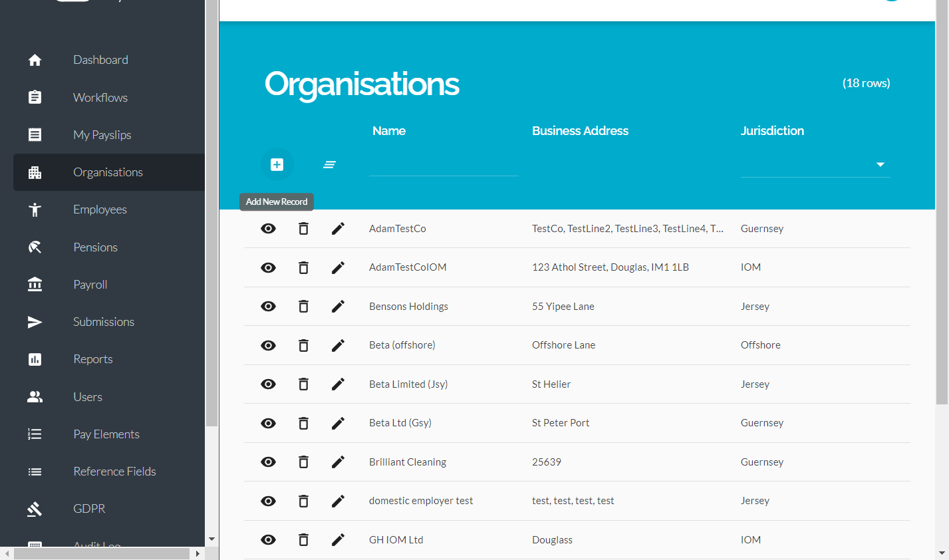Edit the AdamTestCoIOM organisation
Viewport: 949px width, 560px height.
pyautogui.click(x=338, y=267)
